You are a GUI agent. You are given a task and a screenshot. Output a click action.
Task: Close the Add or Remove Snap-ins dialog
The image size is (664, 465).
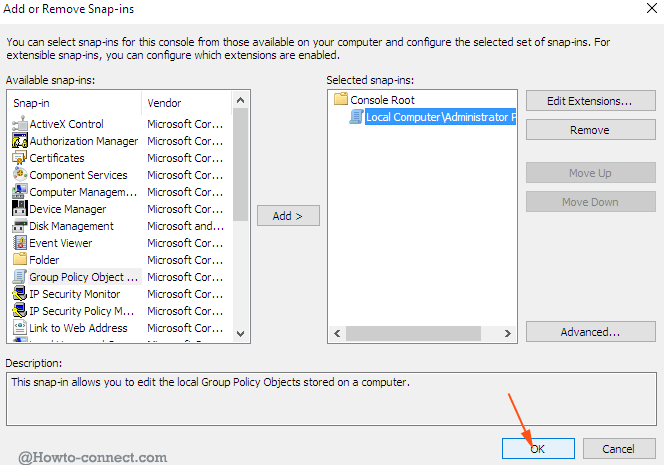(x=652, y=8)
